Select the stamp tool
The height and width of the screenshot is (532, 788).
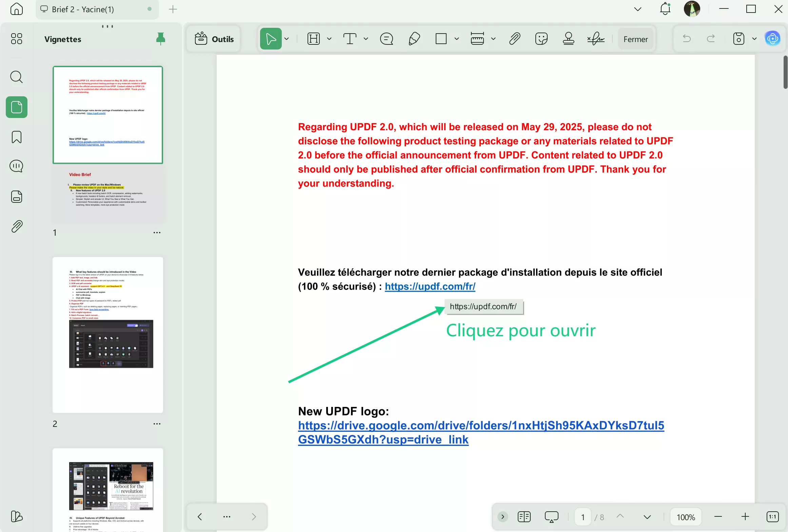(568, 39)
